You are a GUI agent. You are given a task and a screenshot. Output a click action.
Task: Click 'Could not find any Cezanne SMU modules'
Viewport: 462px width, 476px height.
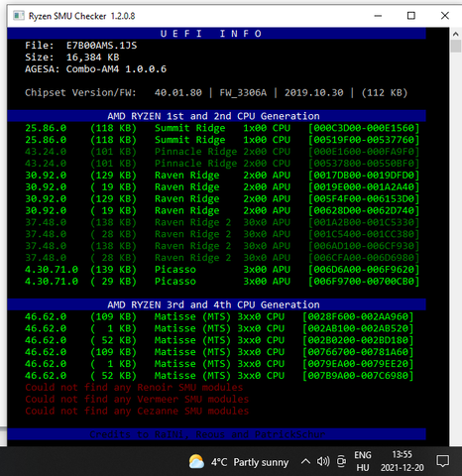click(137, 411)
